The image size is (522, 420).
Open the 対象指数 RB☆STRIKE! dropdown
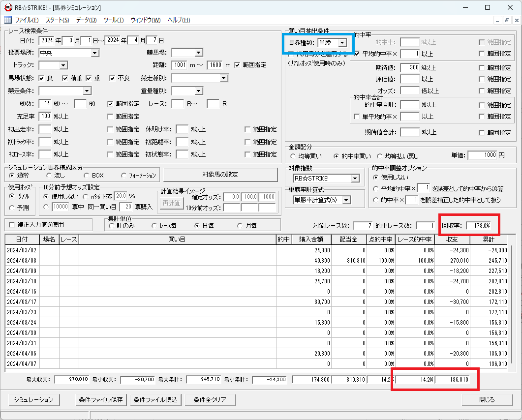pyautogui.click(x=355, y=179)
